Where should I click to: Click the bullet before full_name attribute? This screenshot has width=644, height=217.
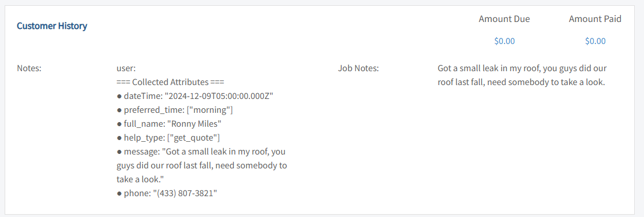click(x=120, y=124)
